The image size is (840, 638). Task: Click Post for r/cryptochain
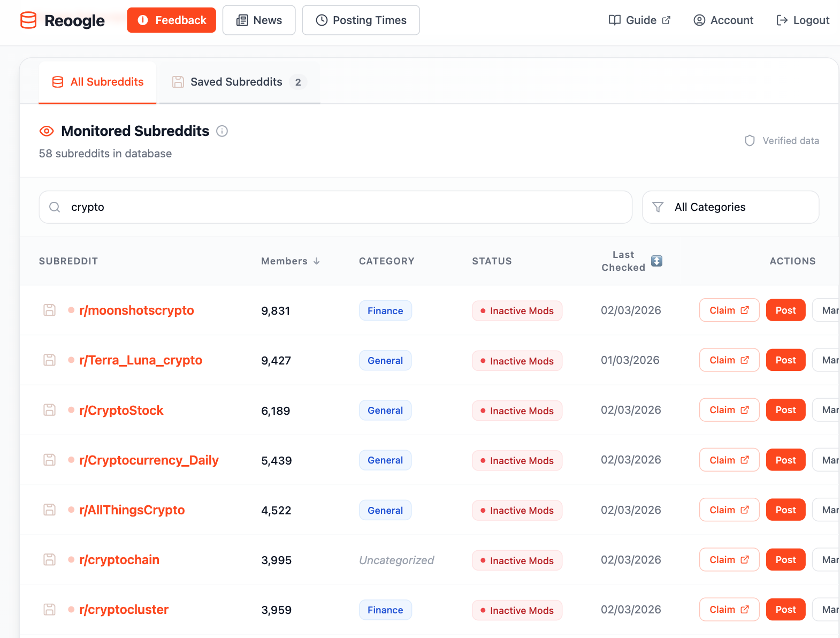tap(786, 560)
